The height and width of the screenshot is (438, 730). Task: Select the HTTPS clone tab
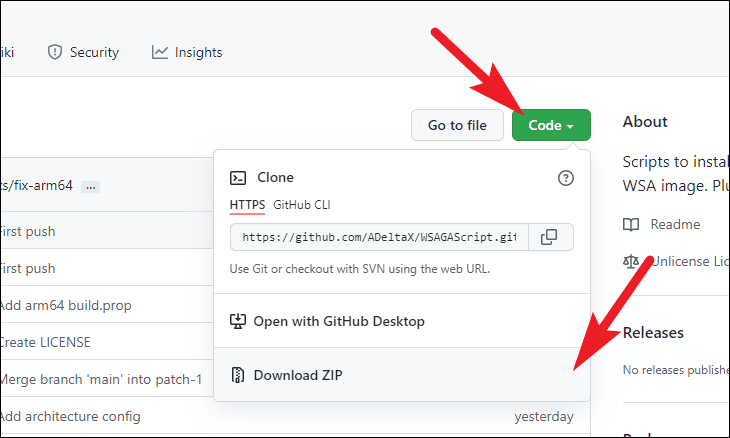247,205
